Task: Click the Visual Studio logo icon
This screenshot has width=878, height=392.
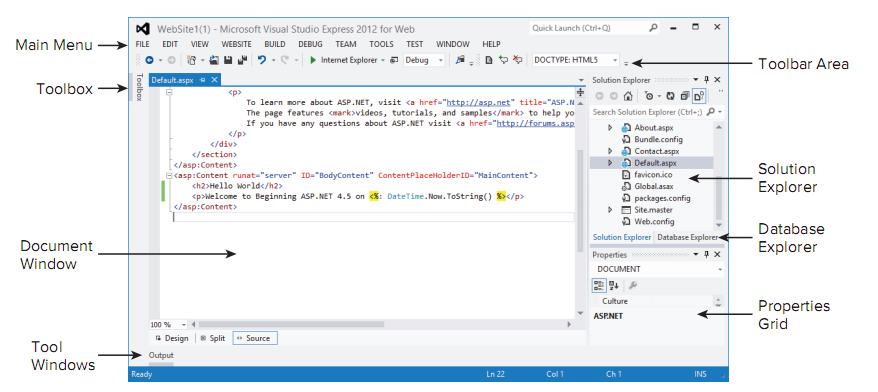Action: point(143,29)
